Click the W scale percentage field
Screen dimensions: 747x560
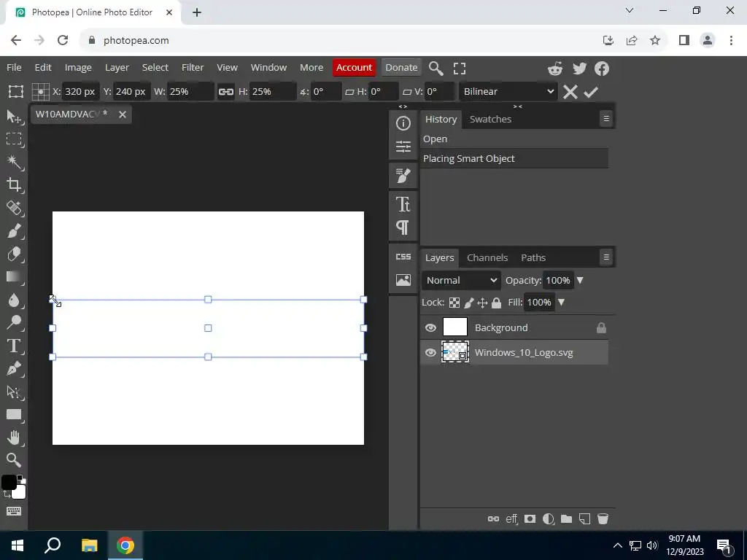coord(190,91)
